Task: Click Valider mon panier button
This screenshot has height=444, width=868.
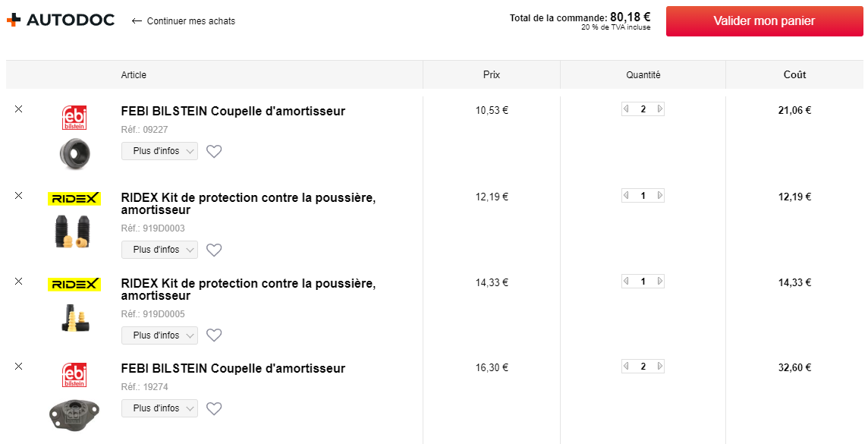Action: (x=765, y=21)
